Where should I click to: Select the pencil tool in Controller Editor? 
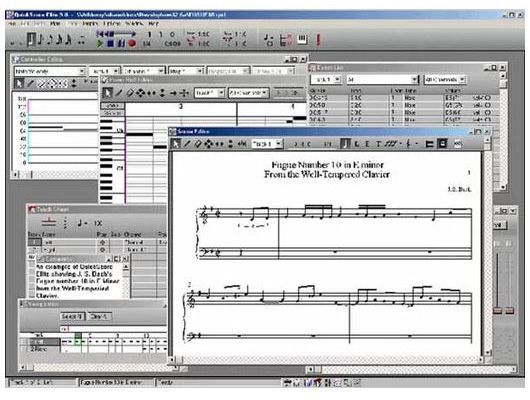[x=30, y=83]
